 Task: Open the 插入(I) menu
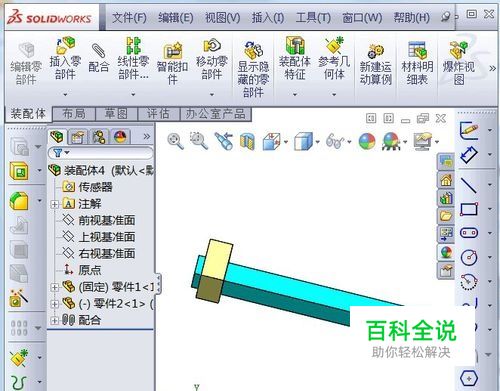tap(268, 17)
